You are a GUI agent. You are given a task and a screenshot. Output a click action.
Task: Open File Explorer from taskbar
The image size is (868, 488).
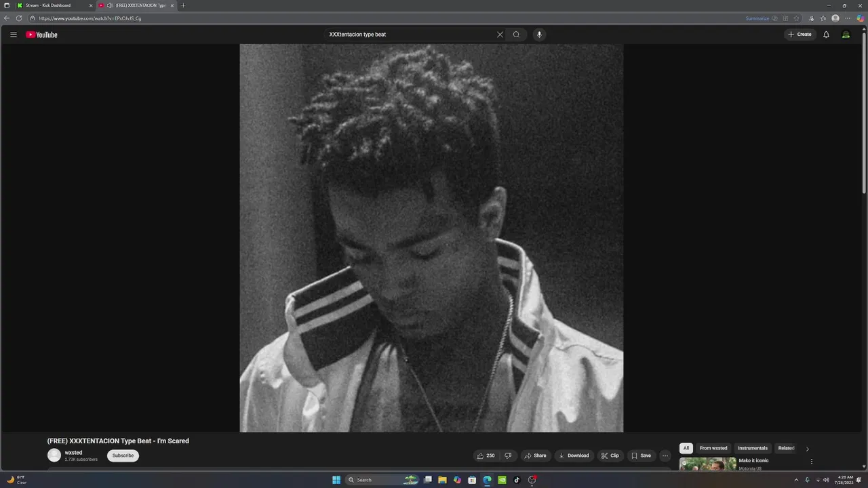(x=442, y=480)
